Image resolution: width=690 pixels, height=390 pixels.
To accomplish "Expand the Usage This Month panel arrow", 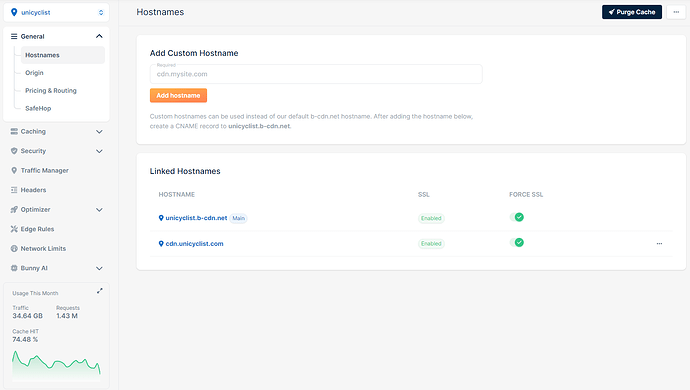I will (x=100, y=291).
